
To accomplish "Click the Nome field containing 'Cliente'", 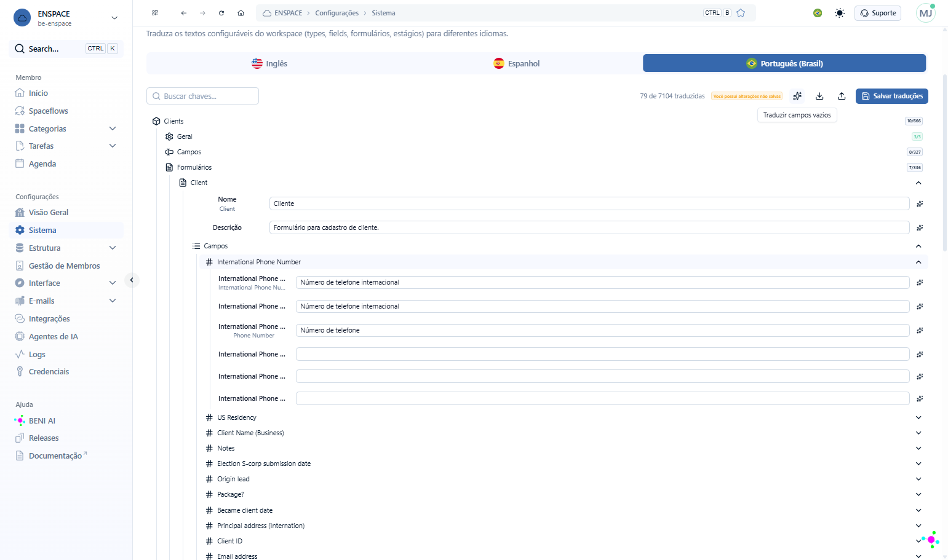I will (589, 203).
